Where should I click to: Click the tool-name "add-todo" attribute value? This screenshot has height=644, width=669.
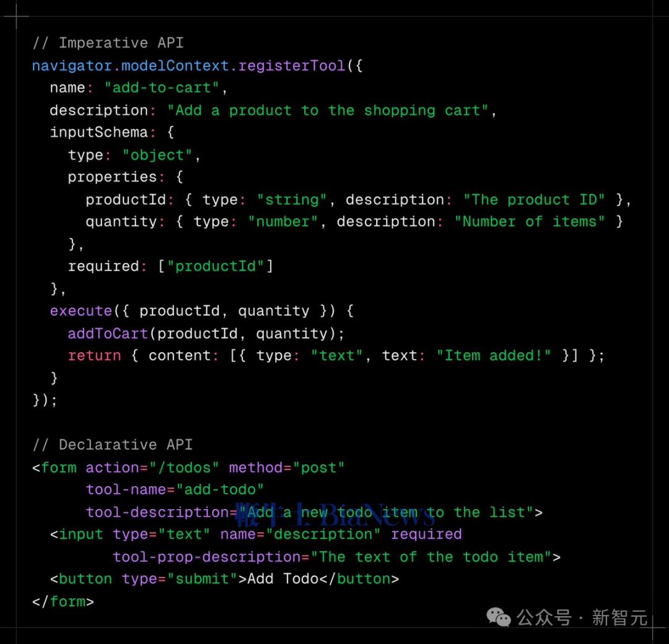pyautogui.click(x=220, y=490)
